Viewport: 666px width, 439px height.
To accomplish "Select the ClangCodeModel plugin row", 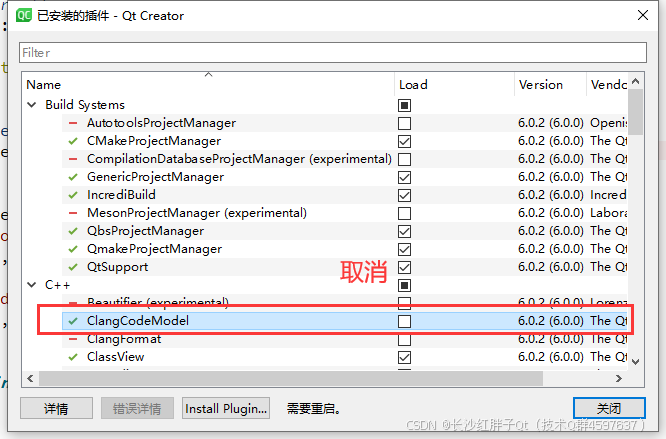I will point(344,321).
